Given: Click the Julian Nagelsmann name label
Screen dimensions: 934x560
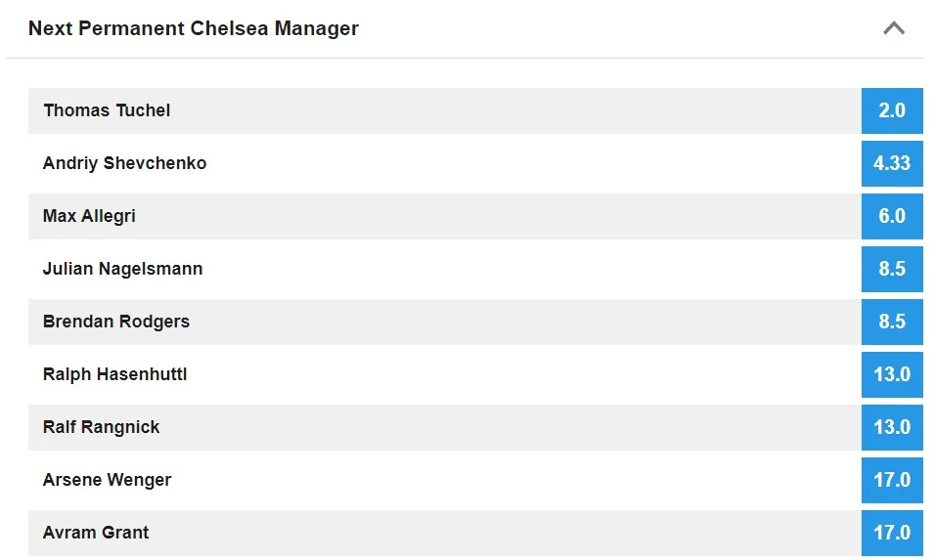Looking at the screenshot, I should (122, 269).
